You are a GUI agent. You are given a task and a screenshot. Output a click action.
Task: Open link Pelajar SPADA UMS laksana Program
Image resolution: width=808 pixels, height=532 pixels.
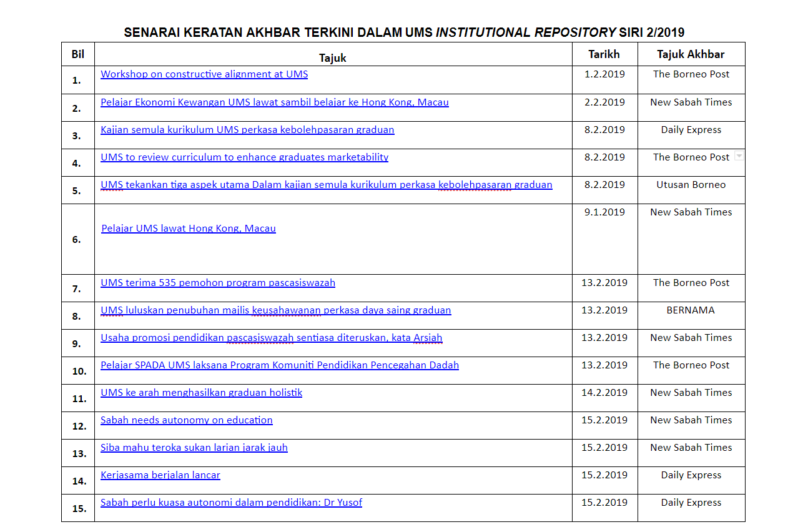pyautogui.click(x=280, y=365)
